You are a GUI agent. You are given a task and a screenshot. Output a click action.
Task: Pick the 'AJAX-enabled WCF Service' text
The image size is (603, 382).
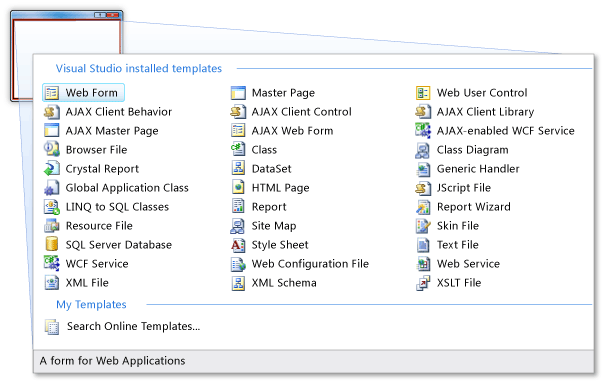click(506, 131)
